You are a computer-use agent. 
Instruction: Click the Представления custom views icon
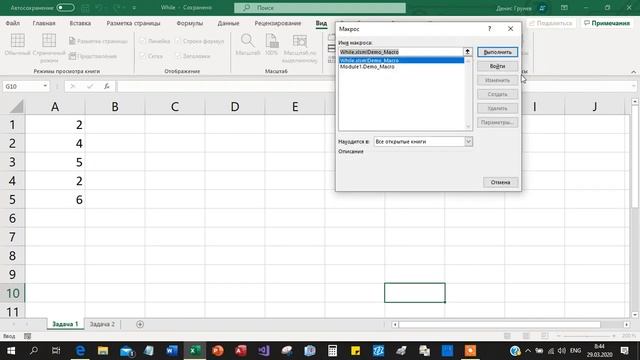pyautogui.click(x=73, y=56)
